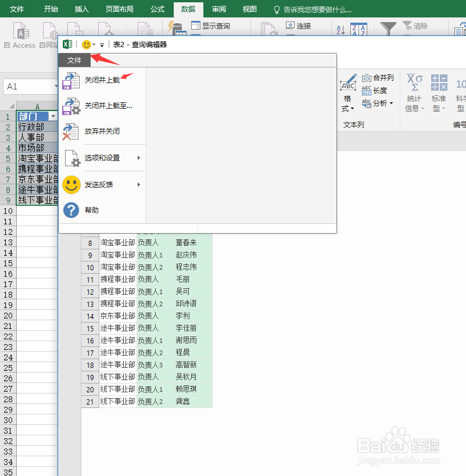Click the Show Queries icon in the Excel ribbon
This screenshot has height=476, width=466.
tap(196, 26)
